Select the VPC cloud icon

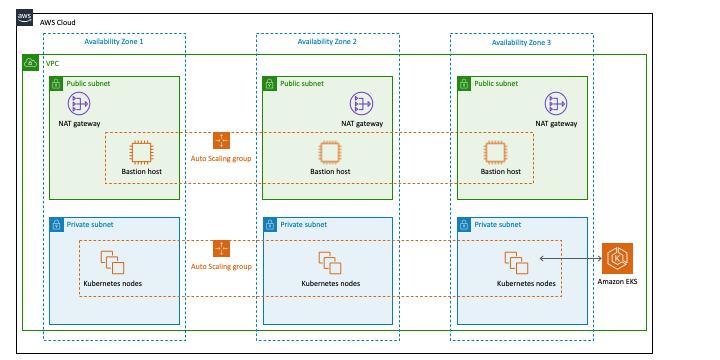point(30,62)
